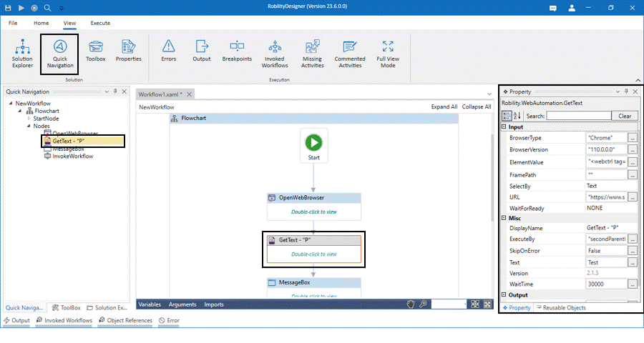The width and height of the screenshot is (644, 343).
Task: Close the Workflow1.xaml tab
Action: point(189,94)
